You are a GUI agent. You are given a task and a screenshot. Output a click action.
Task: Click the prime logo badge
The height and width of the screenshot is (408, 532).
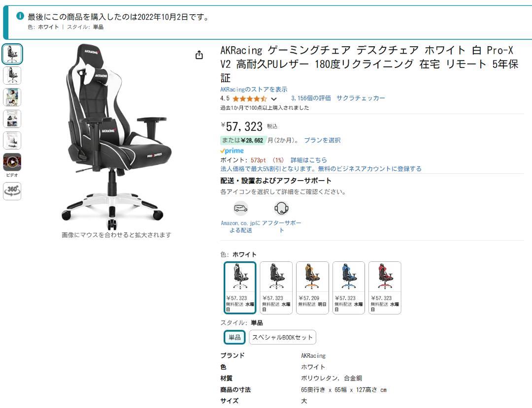coord(232,151)
